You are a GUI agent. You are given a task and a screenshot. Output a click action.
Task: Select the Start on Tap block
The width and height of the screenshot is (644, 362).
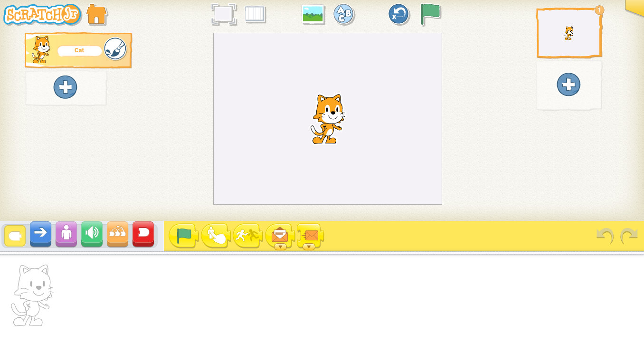pyautogui.click(x=216, y=235)
